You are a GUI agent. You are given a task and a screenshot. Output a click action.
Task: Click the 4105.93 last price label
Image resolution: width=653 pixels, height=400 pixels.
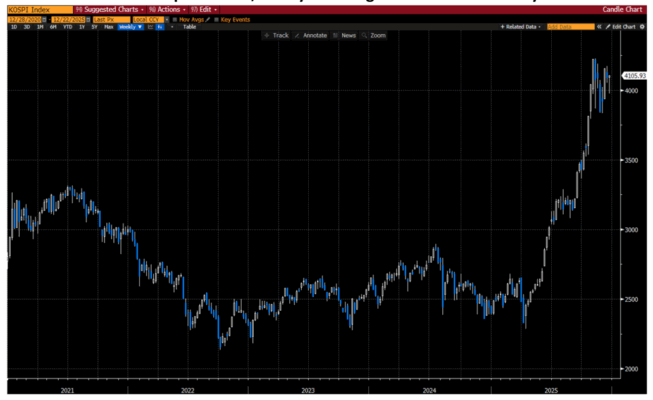[632, 75]
